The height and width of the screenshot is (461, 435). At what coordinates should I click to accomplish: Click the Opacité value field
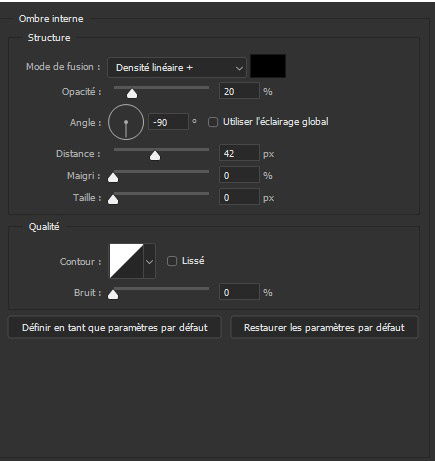tap(239, 91)
